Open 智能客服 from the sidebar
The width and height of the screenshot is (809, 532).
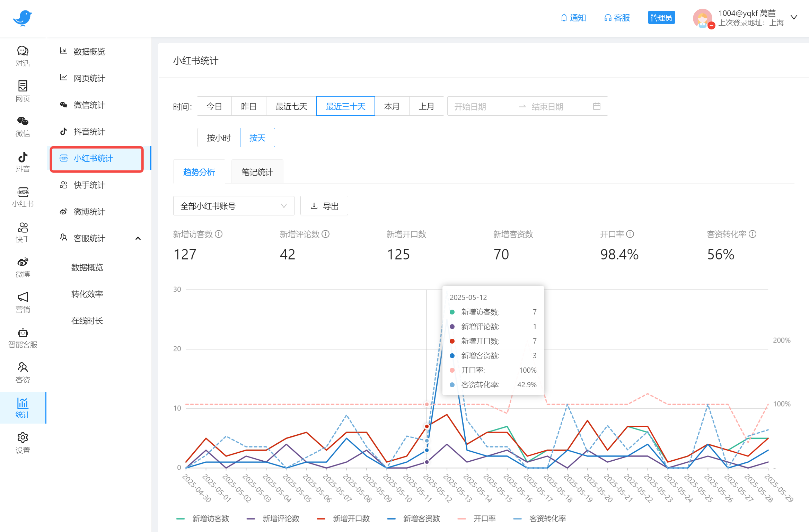pyautogui.click(x=23, y=338)
